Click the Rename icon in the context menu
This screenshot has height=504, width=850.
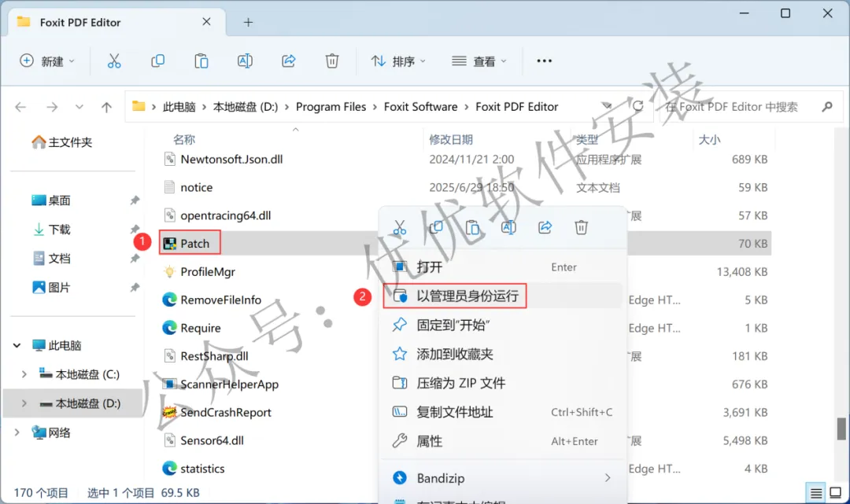tap(508, 227)
